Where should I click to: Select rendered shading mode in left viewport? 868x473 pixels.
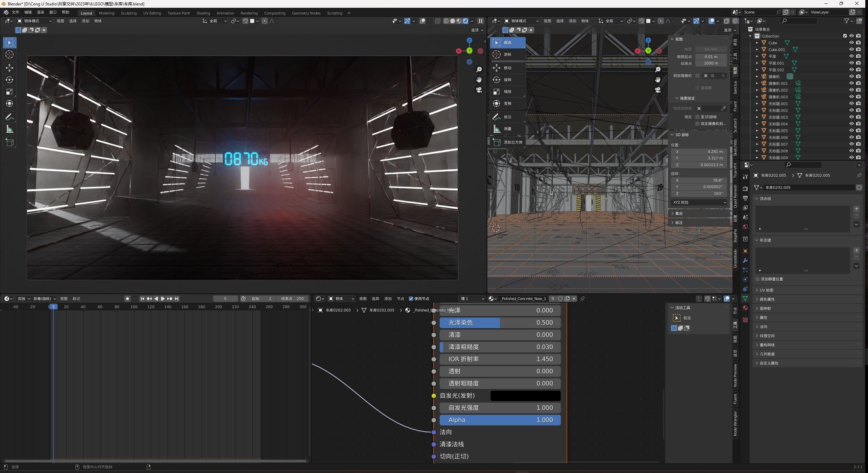click(465, 21)
